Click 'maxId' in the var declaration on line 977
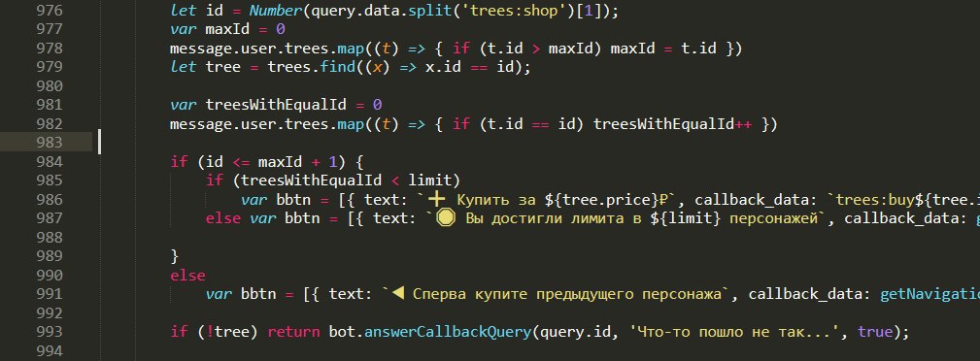 (227, 29)
